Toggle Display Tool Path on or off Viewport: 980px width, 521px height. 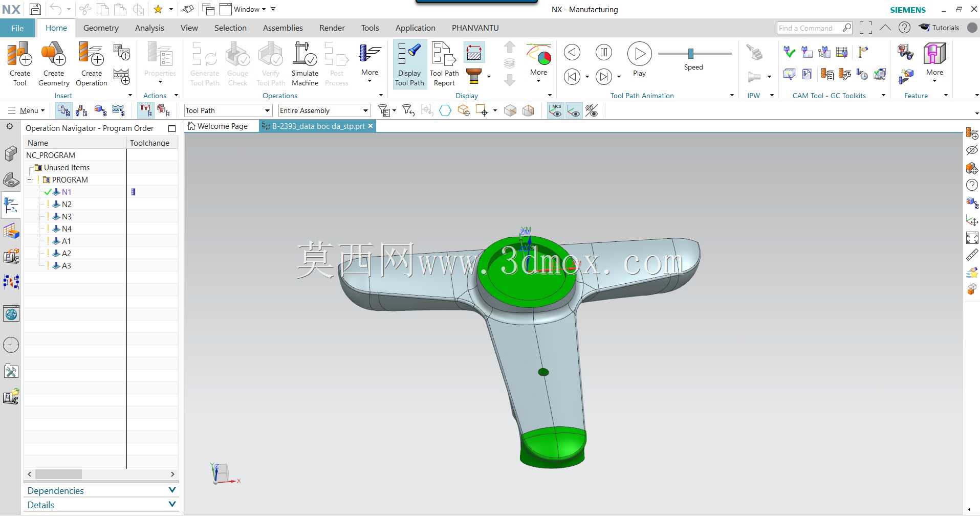[409, 64]
